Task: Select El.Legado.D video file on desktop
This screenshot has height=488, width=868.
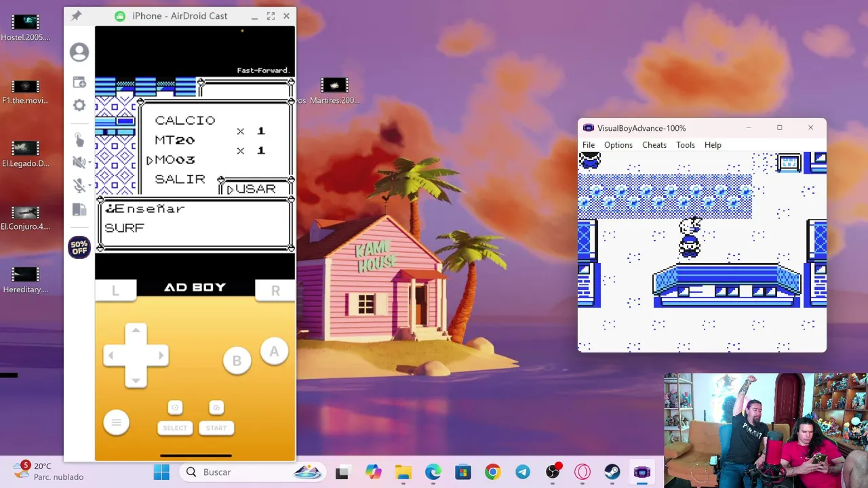Action: pyautogui.click(x=25, y=155)
